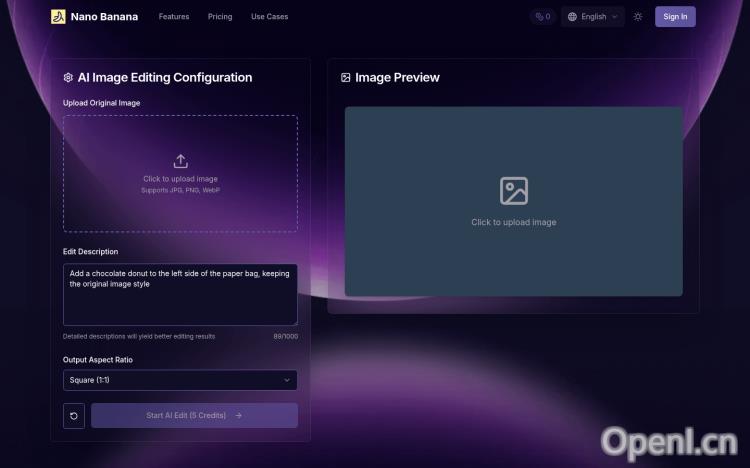Open the Use Cases nav link

269,17
